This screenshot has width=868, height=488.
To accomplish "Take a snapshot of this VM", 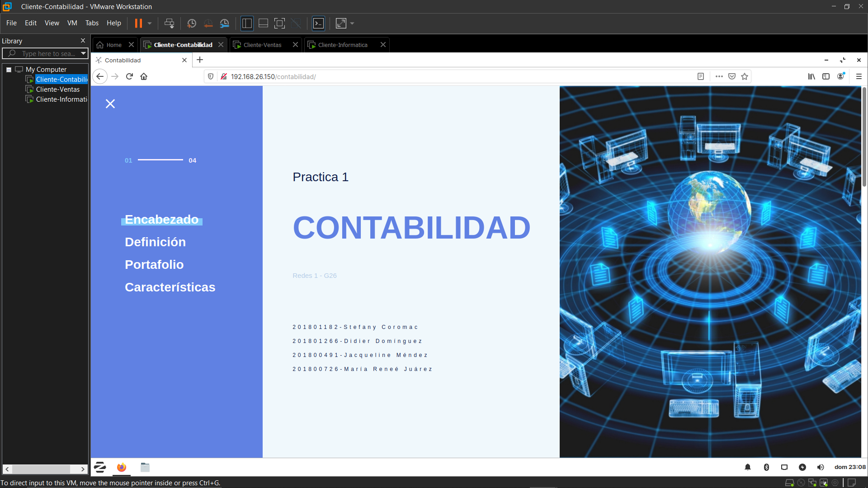I will 191,23.
